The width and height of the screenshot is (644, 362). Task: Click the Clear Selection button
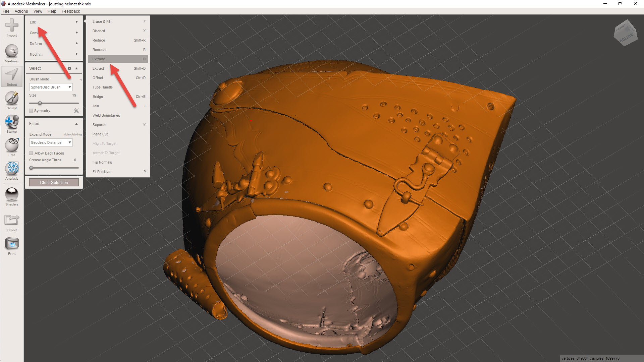[54, 183]
